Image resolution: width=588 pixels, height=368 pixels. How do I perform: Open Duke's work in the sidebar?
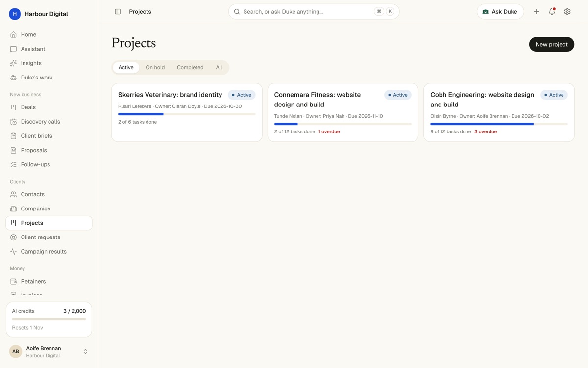coord(49,78)
